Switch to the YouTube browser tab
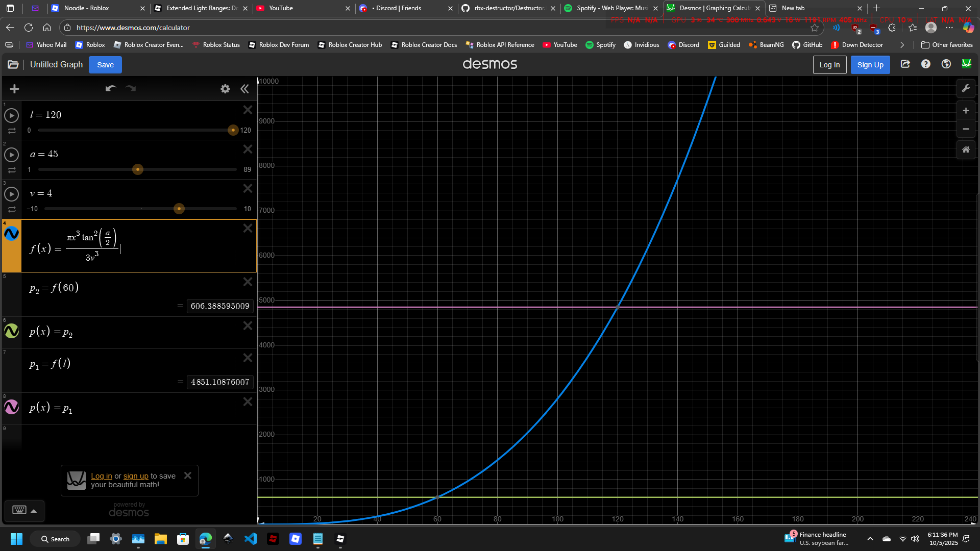Viewport: 980px width, 551px height. [282, 8]
